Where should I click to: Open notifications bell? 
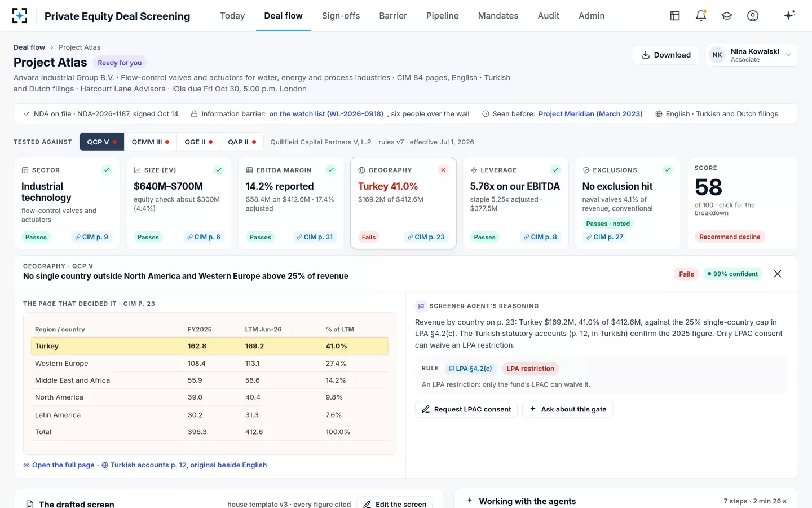701,16
